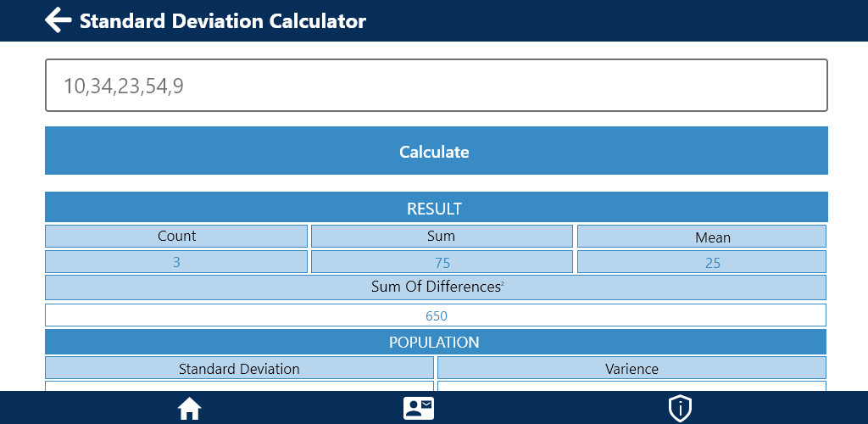Click the Varience column label
Viewport: 868px width, 424px height.
point(632,368)
